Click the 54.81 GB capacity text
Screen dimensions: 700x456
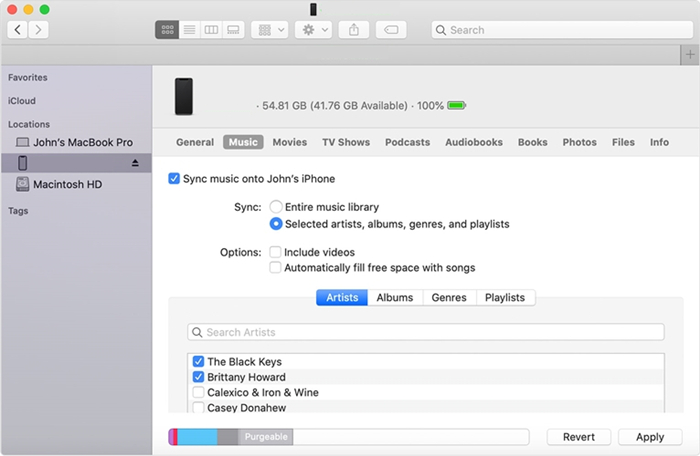284,106
